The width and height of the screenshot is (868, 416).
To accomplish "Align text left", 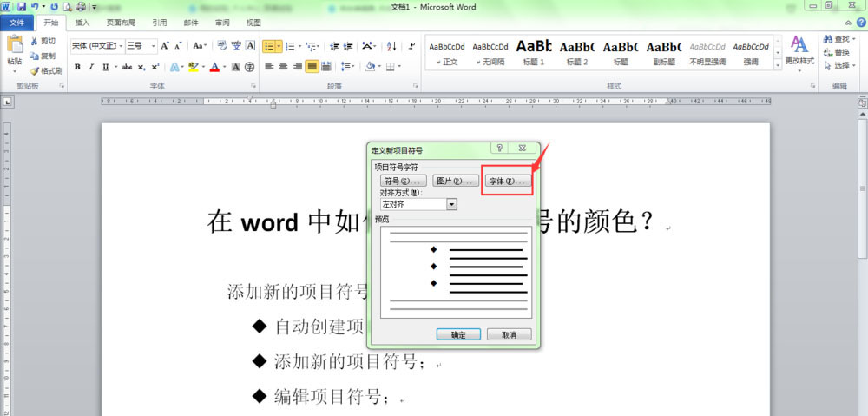I will 269,67.
